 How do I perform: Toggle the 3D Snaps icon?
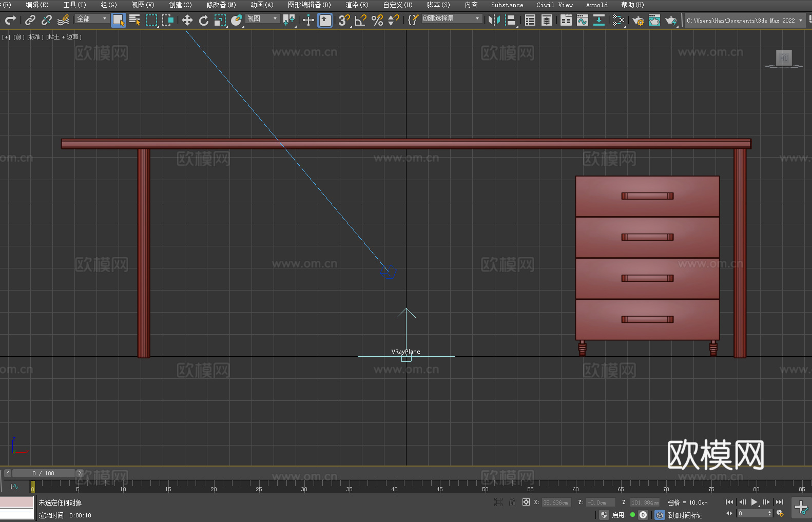[x=344, y=20]
